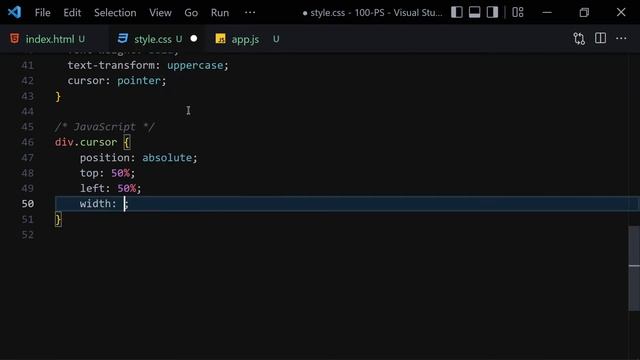The height and width of the screenshot is (360, 640).
Task: Click the window title 'style.css - 100-PS'
Action: point(347,13)
